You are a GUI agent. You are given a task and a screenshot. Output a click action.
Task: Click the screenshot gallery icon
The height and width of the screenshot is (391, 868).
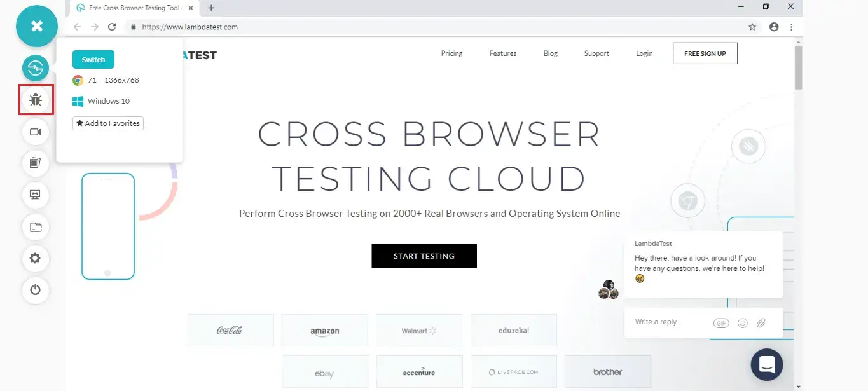tap(36, 163)
